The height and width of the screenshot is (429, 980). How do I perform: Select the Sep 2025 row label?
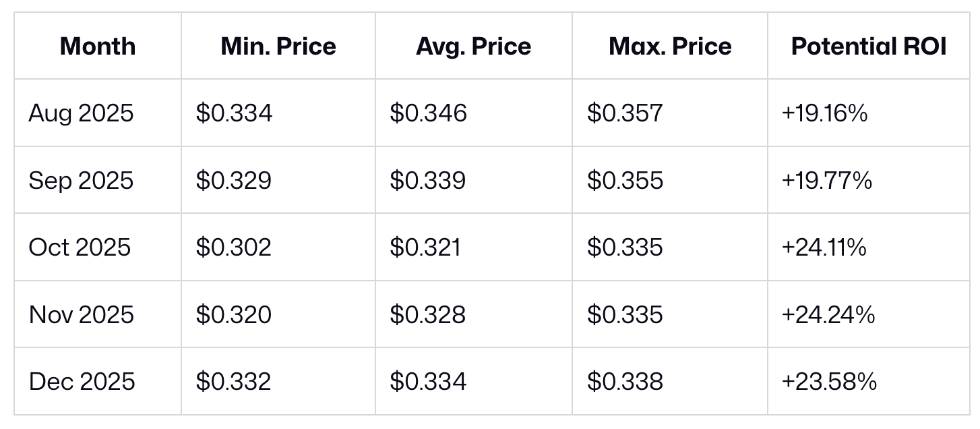pyautogui.click(x=81, y=181)
